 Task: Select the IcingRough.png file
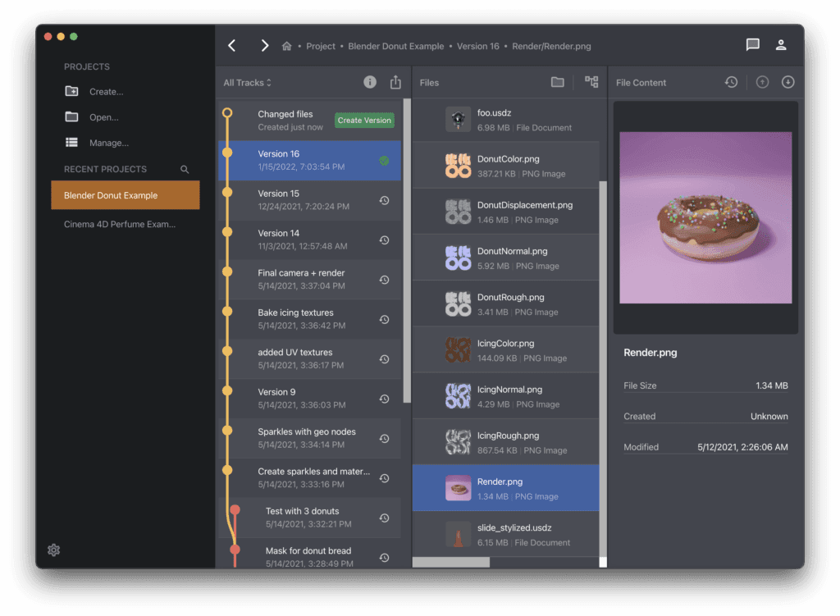click(x=505, y=442)
